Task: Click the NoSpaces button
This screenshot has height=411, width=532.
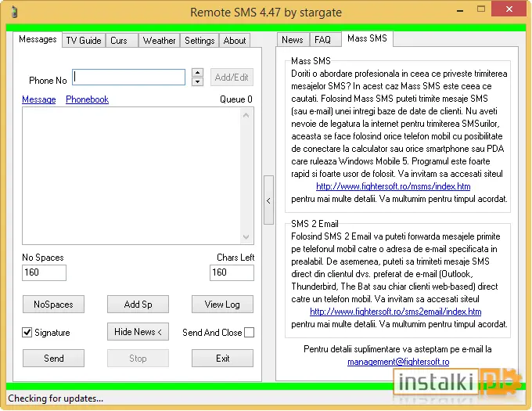Action: [54, 304]
